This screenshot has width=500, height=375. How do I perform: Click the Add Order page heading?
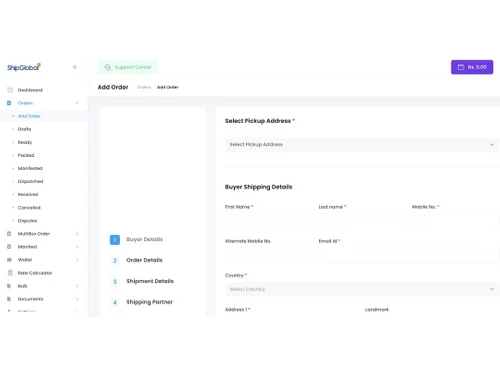pos(113,87)
